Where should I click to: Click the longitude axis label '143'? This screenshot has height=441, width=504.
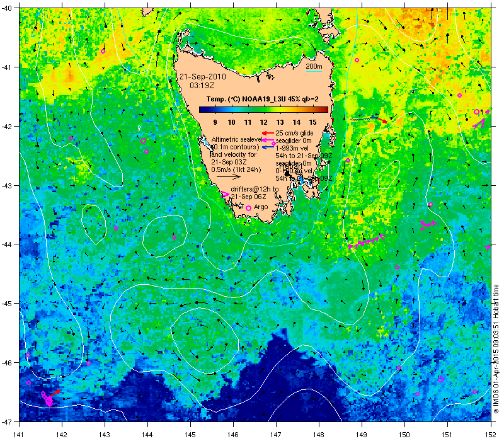tap(105, 435)
